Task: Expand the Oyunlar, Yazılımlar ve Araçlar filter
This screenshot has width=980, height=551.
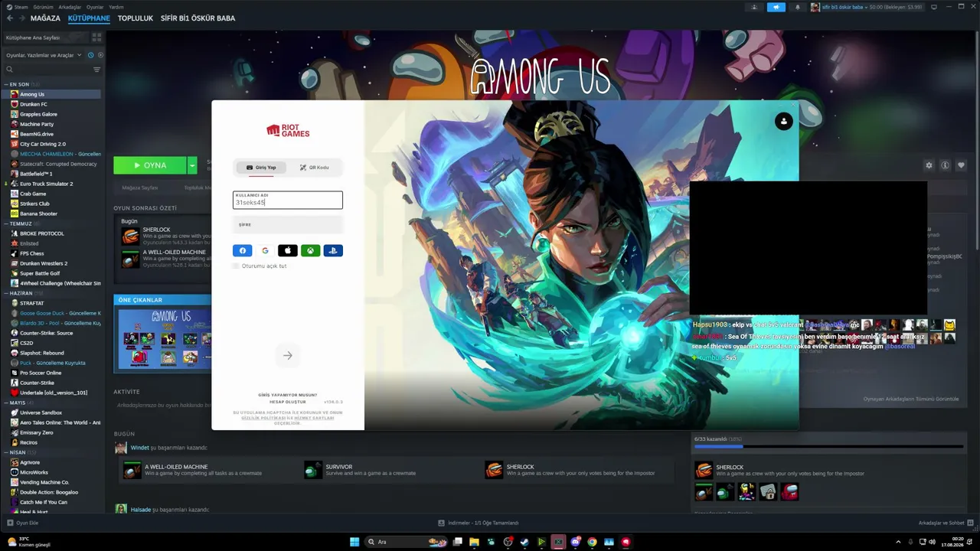Action: [44, 55]
